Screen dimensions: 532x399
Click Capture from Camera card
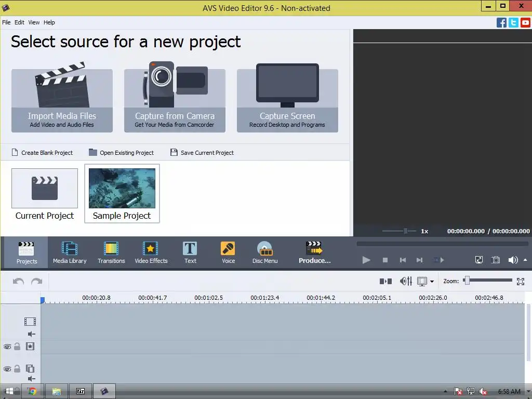coord(175,100)
